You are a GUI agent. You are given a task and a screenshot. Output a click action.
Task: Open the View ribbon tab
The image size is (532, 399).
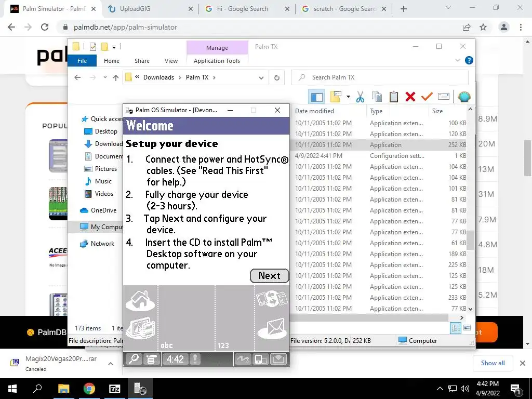(x=171, y=61)
